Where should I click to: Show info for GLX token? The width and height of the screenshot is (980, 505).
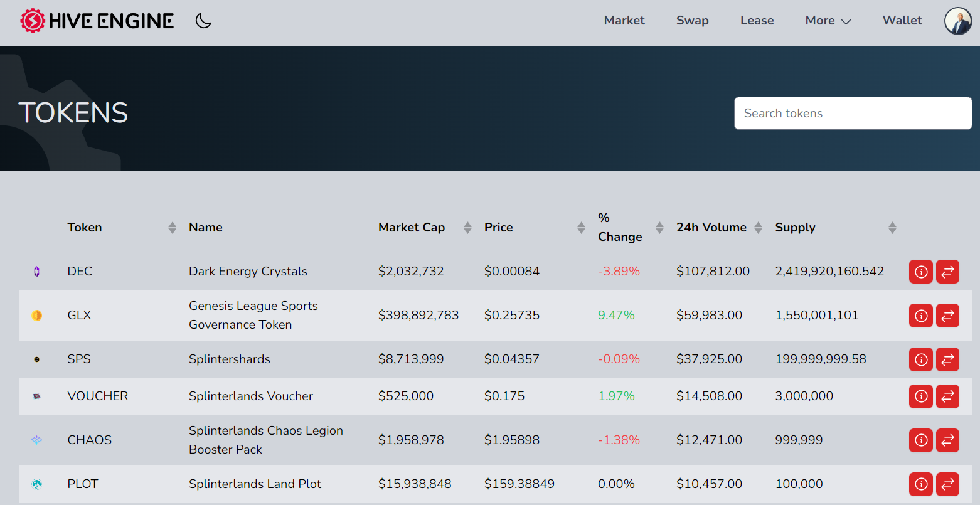[x=921, y=316]
